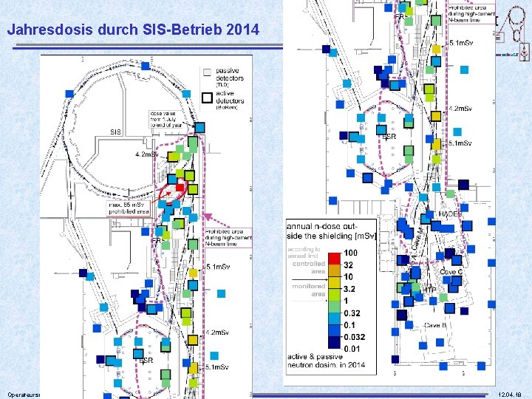Click the 'dose value from 1.July' note
532x399 pixels.
[166, 119]
